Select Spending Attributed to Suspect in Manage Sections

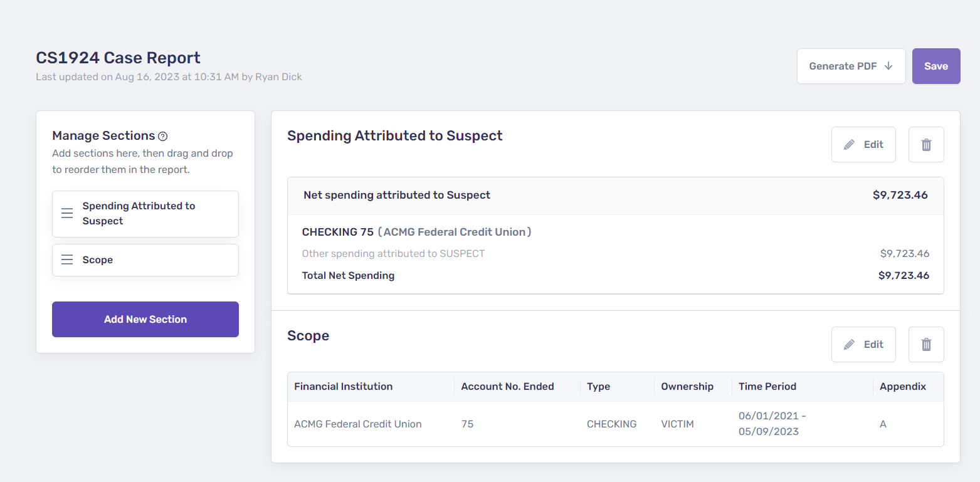click(139, 214)
